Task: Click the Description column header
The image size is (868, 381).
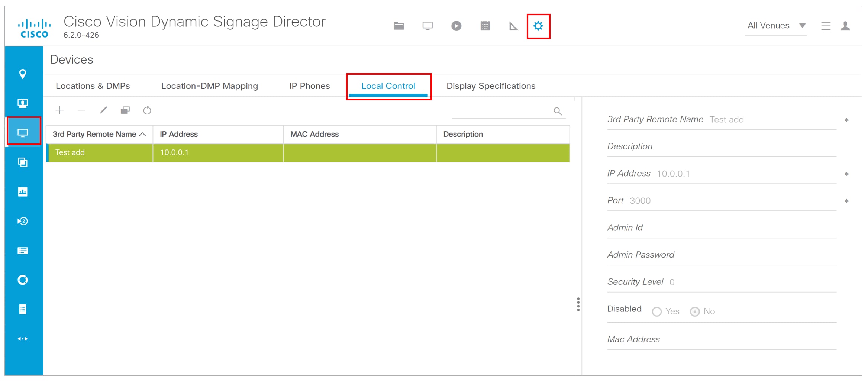Action: pyautogui.click(x=503, y=134)
